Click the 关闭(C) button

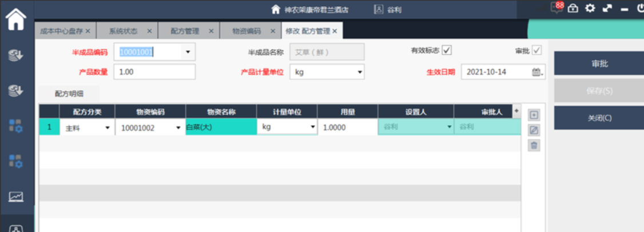(x=599, y=118)
